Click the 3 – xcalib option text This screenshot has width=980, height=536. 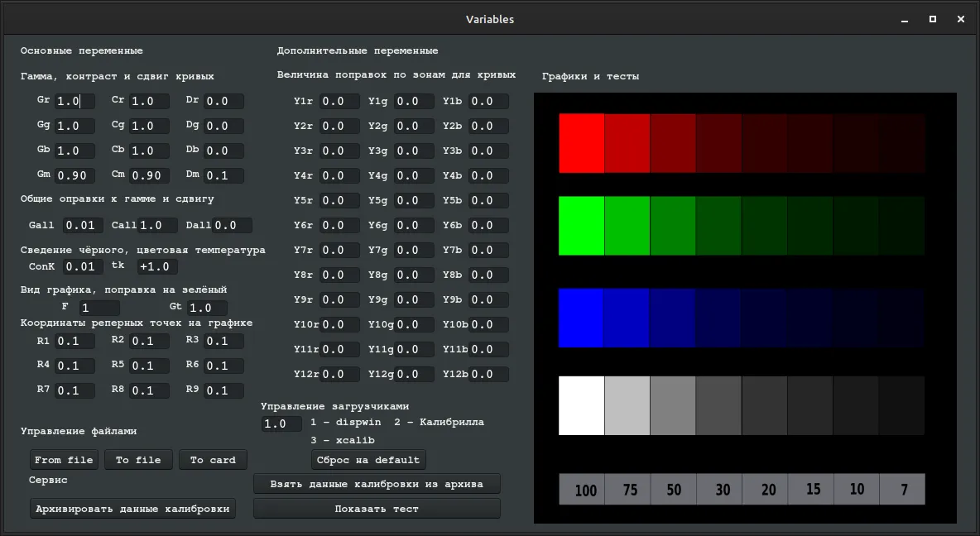click(343, 440)
